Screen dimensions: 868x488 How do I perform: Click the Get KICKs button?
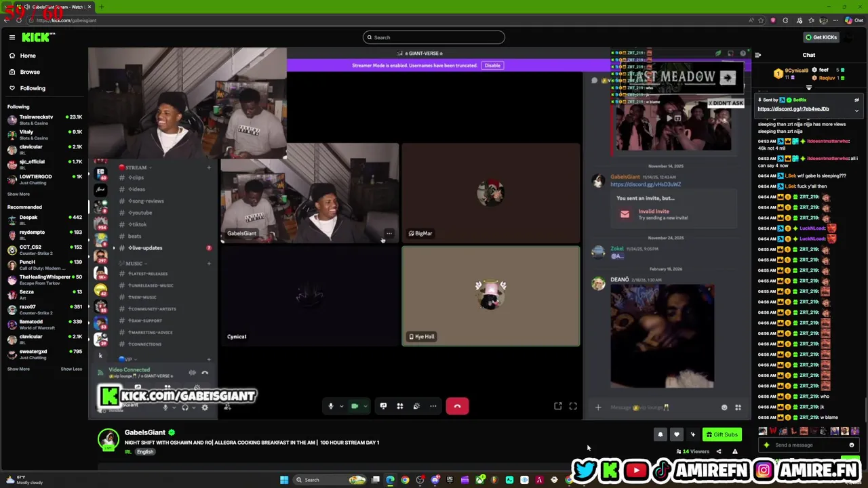[821, 37]
